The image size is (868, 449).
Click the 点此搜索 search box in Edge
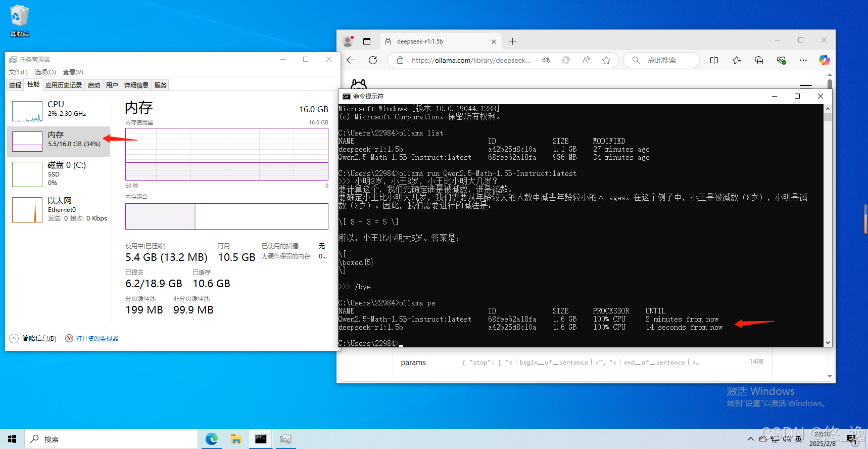662,60
